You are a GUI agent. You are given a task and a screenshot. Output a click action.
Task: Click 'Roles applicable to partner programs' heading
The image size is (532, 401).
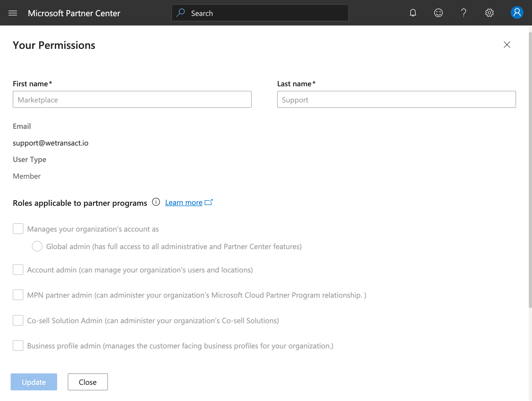[x=80, y=203]
